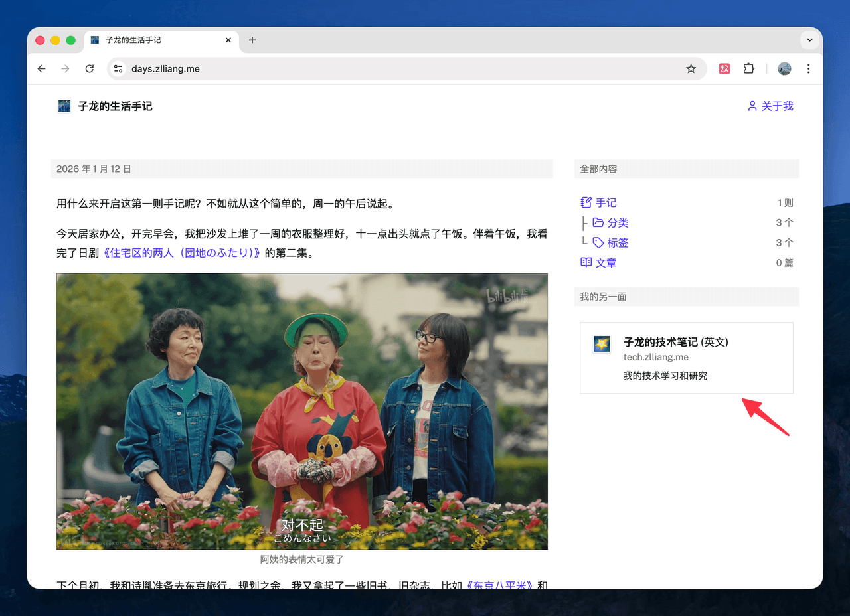Click the notebook icon beside 手记

[586, 202]
